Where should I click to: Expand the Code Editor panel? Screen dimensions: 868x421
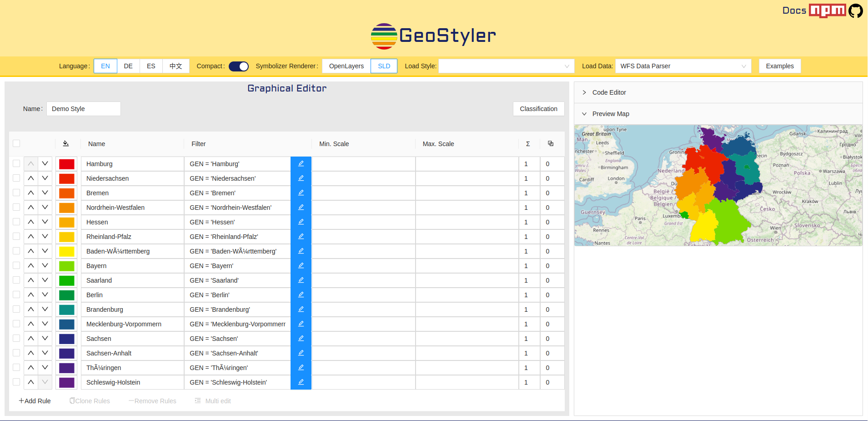609,92
